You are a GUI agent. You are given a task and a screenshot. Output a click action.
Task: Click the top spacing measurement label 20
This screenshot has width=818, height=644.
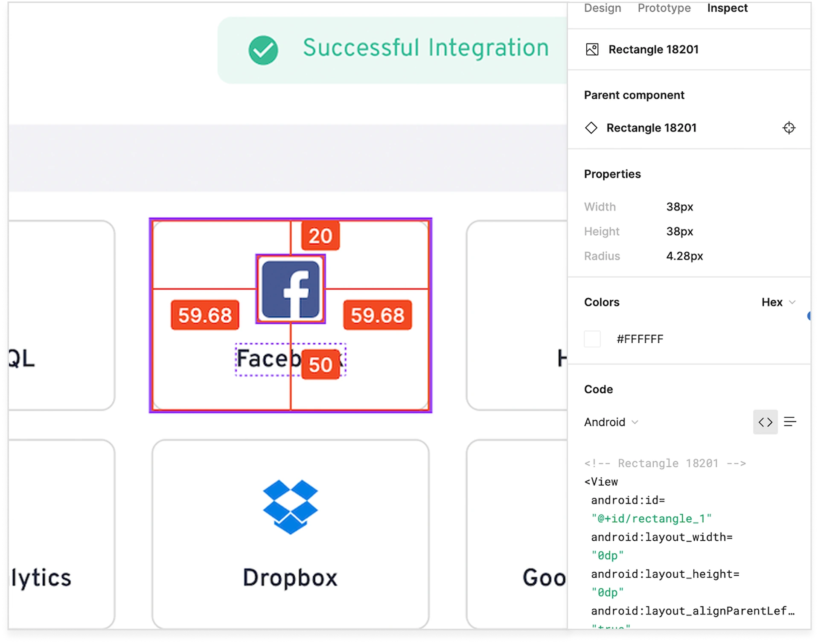pos(320,236)
